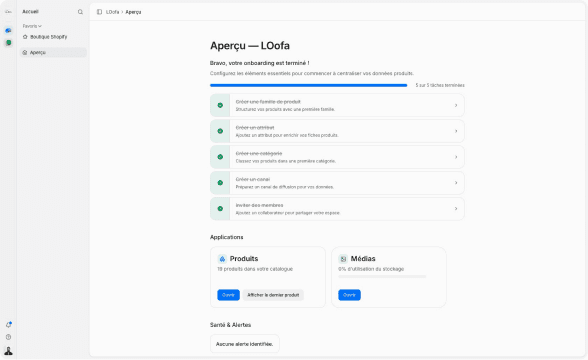
Task: Click the logo icon in the left rail's top corner
Action: click(x=8, y=12)
